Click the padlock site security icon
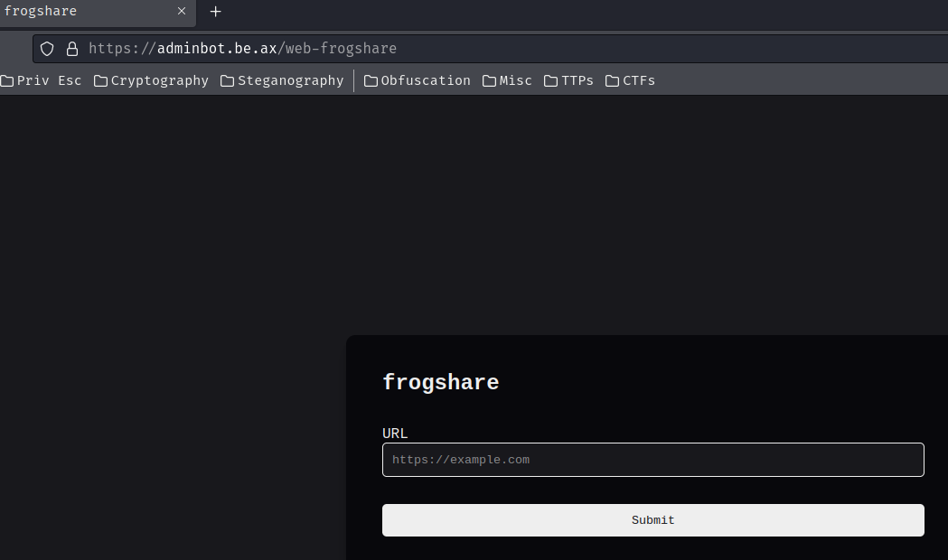The height and width of the screenshot is (560, 948). point(72,49)
